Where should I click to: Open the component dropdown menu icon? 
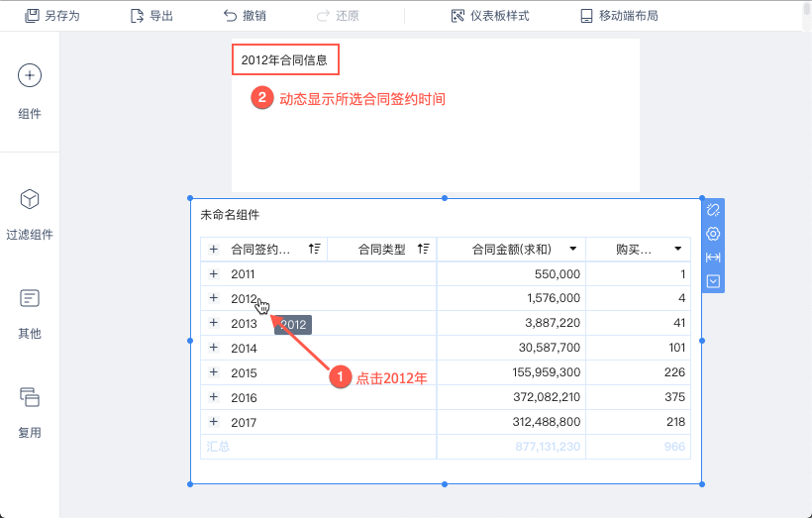click(x=713, y=281)
